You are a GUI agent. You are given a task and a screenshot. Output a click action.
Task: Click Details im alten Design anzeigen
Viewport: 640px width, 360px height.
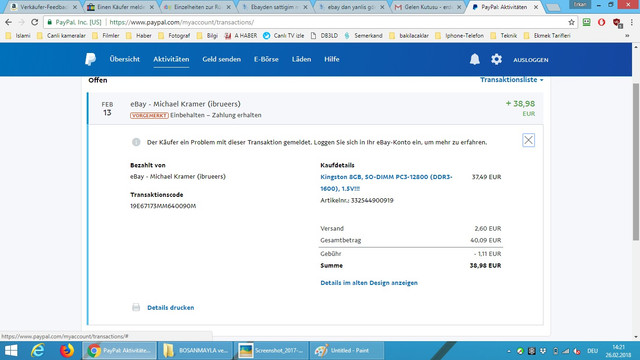(369, 282)
